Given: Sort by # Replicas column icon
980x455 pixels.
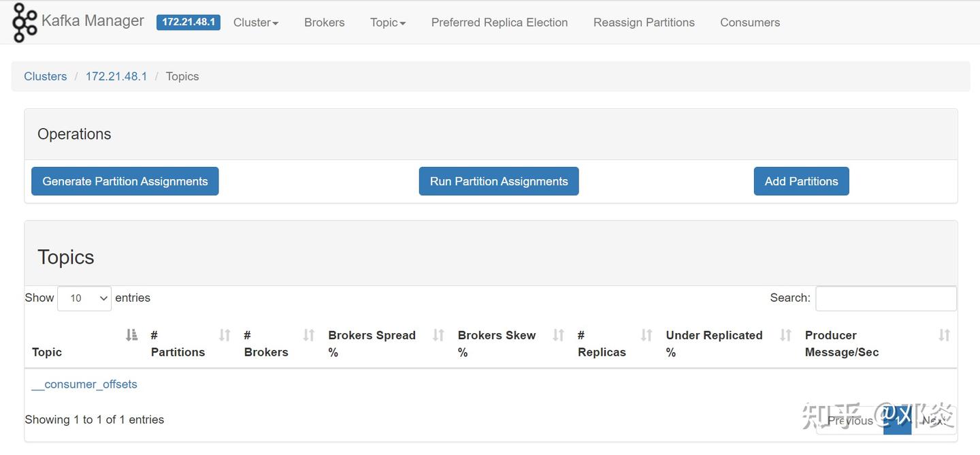Looking at the screenshot, I should click(647, 335).
